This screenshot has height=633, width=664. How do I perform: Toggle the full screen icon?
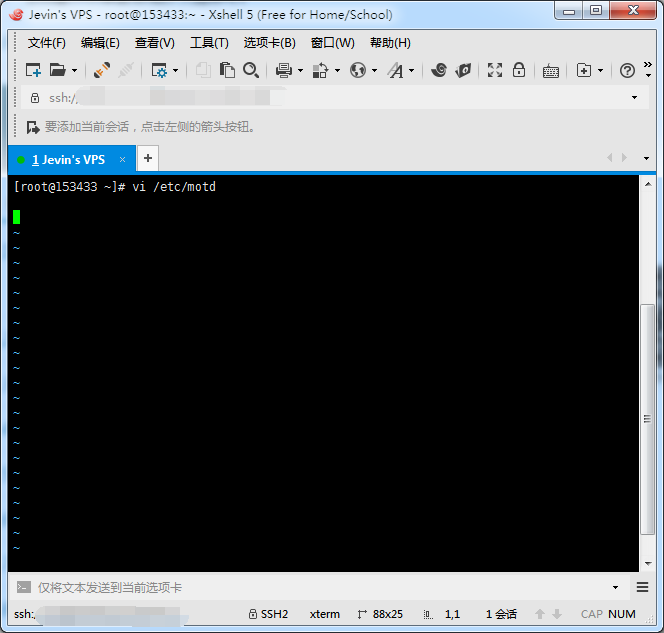pyautogui.click(x=495, y=70)
